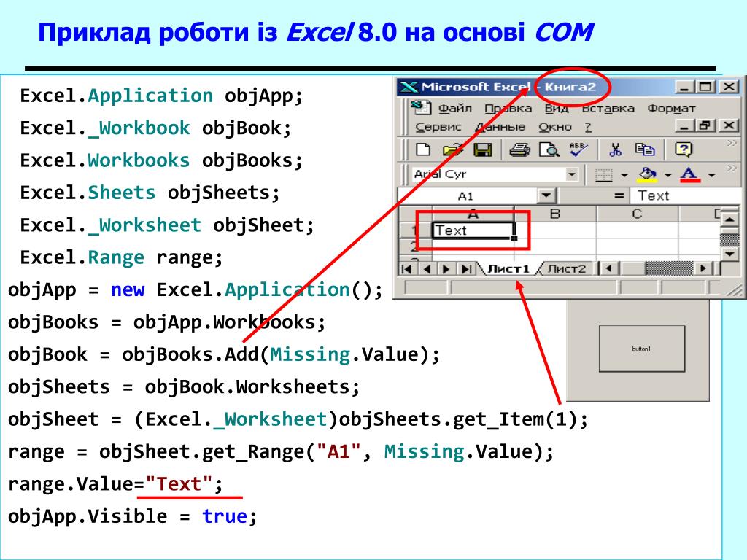The height and width of the screenshot is (560, 747).
Task: Open the Вставка menu
Action: [x=608, y=109]
